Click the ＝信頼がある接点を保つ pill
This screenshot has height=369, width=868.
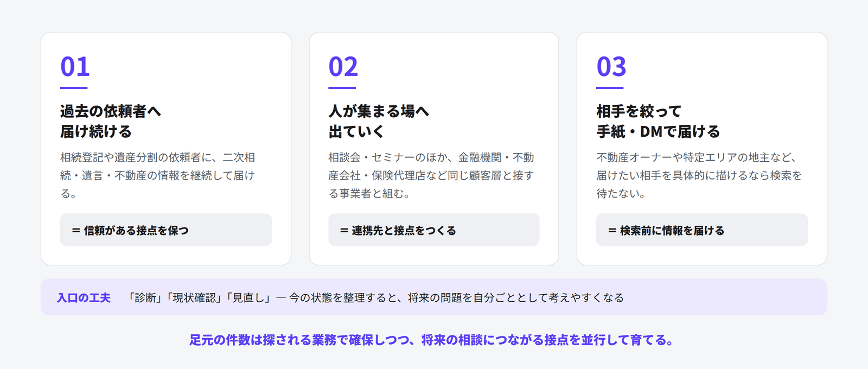click(x=166, y=230)
